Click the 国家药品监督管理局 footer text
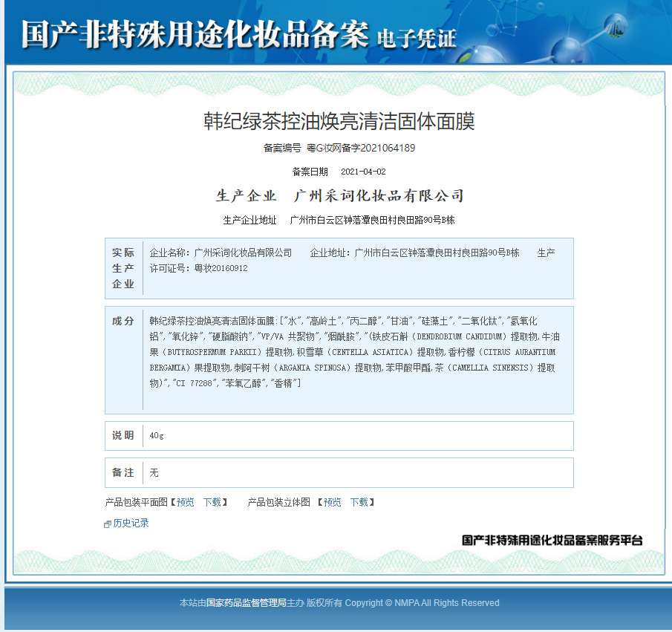This screenshot has width=672, height=632. [246, 603]
